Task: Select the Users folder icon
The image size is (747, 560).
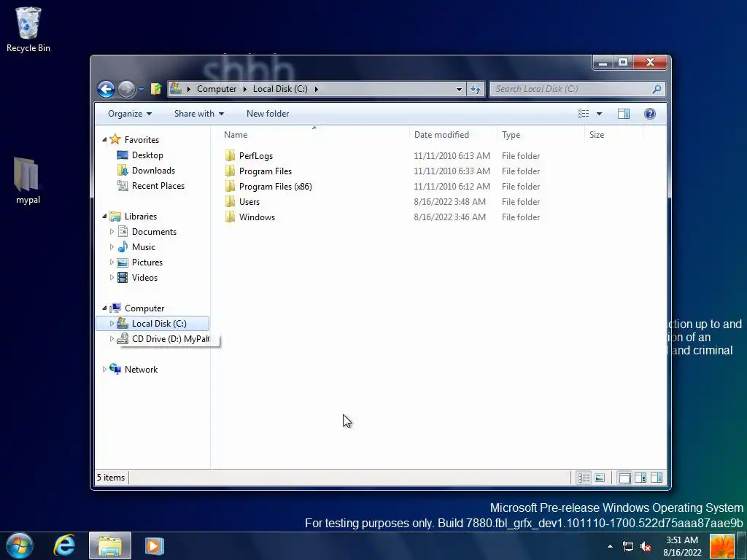Action: coord(230,201)
